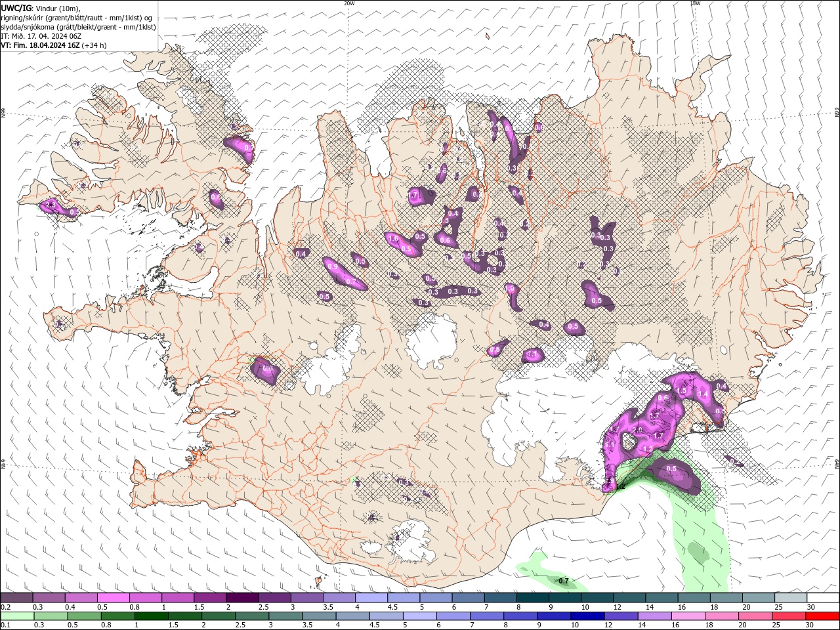Pick the white swatch labelled 30 in the upper scale
The image size is (840, 630).
point(823,597)
